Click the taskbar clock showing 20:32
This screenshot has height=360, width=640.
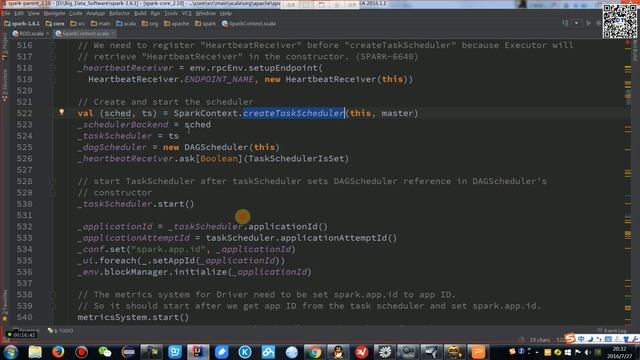click(x=619, y=352)
